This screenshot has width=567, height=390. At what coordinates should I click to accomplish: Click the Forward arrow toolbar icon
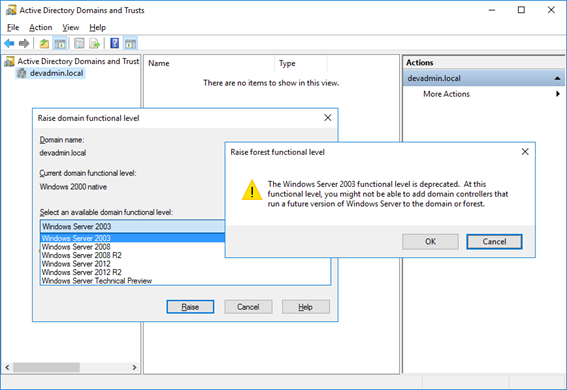(24, 44)
